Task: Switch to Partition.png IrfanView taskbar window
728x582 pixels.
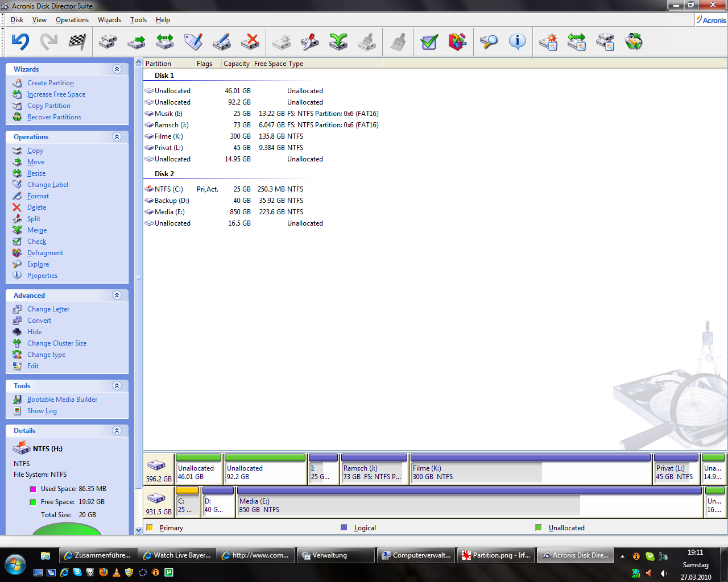Action: click(x=496, y=555)
